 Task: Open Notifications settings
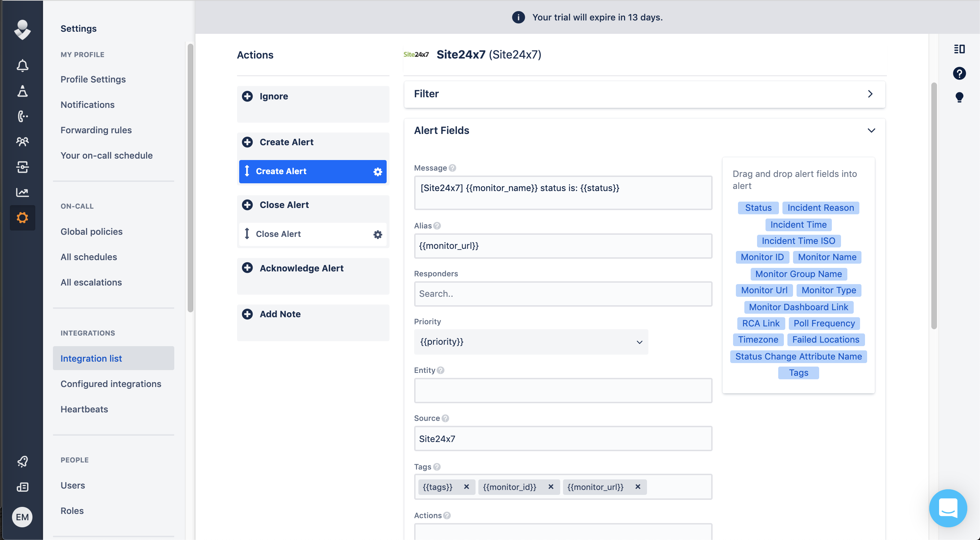click(x=87, y=104)
